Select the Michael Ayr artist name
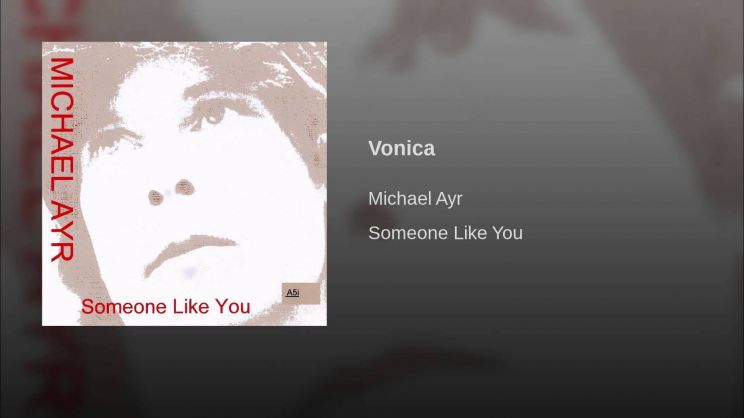744x418 pixels. (x=415, y=199)
